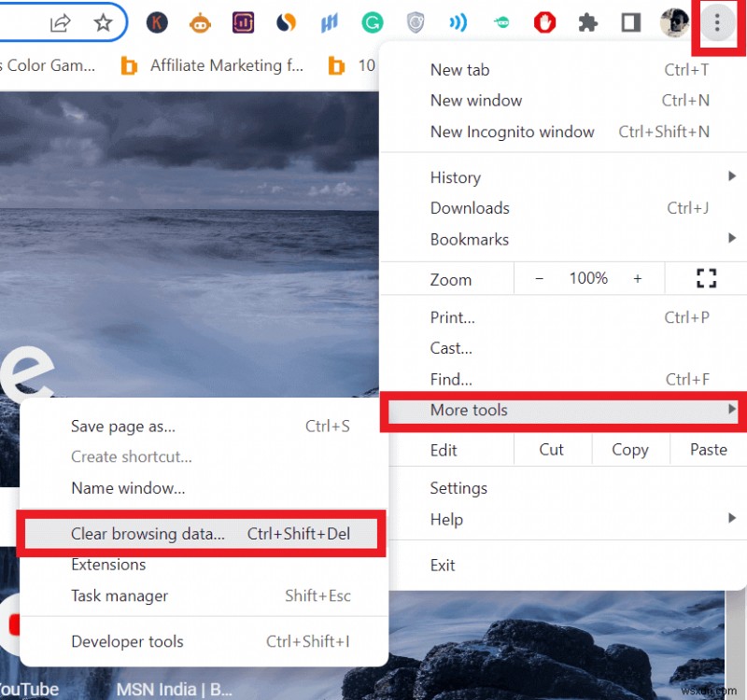Image resolution: width=747 pixels, height=700 pixels.
Task: Toggle fullscreen mode from the Zoom row
Action: [x=706, y=277]
